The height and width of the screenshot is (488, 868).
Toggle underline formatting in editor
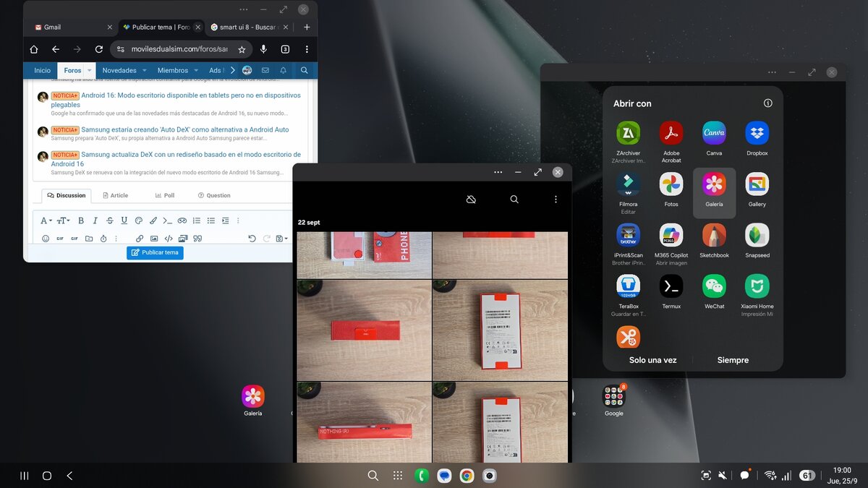coord(124,221)
